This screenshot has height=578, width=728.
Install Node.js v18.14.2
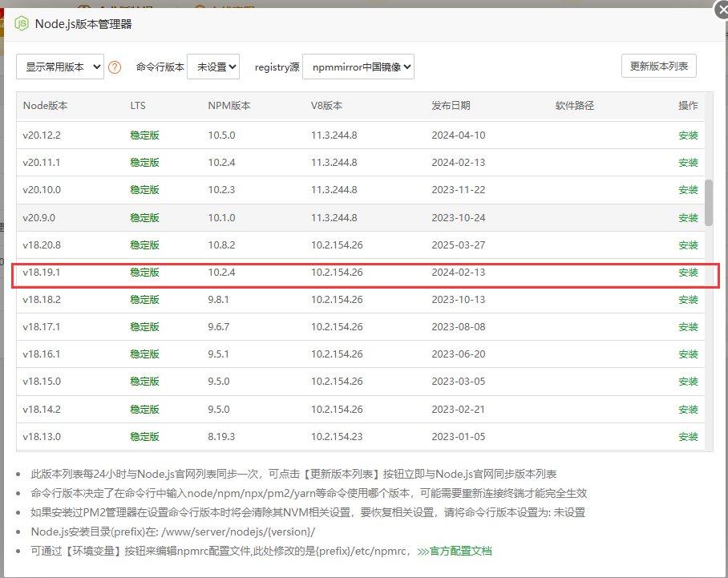[x=688, y=409]
